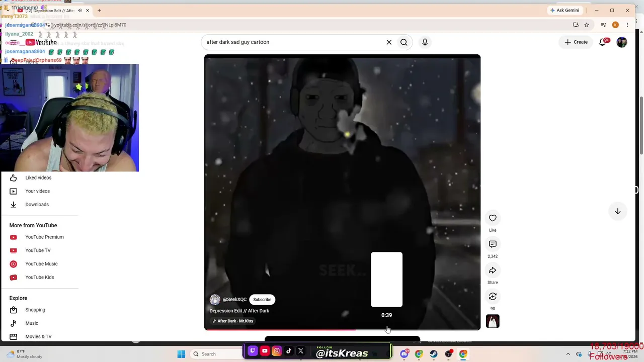Viewport: 644px width, 362px height.
Task: Seek along the short's red progress bar
Action: [342, 330]
